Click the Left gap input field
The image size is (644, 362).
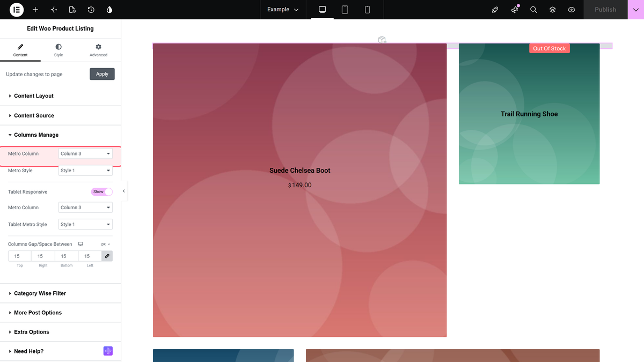(x=90, y=256)
